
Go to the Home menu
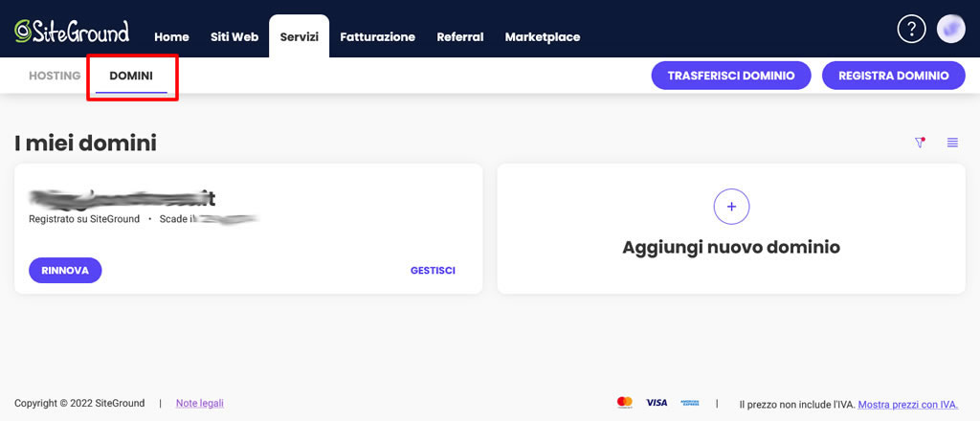(x=172, y=37)
